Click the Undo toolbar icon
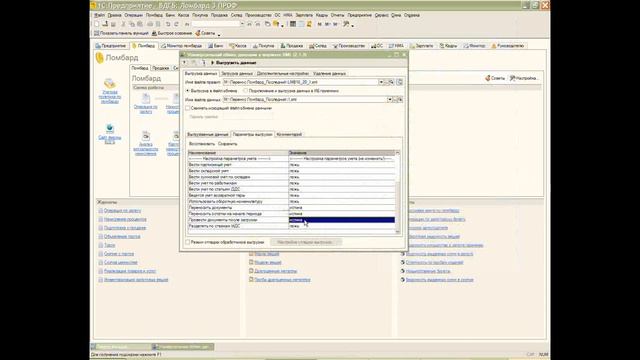The image size is (640, 360). (x=168, y=24)
